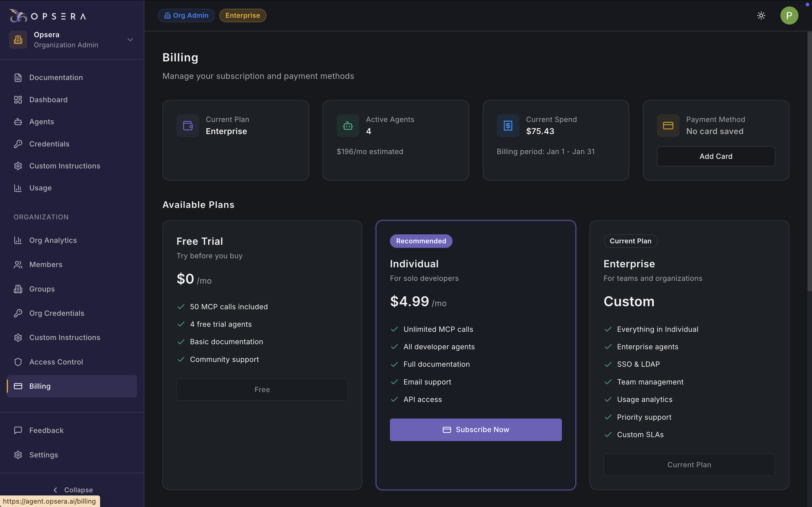Click the Subscribe Now button
The height and width of the screenshot is (507, 812).
pyautogui.click(x=475, y=430)
